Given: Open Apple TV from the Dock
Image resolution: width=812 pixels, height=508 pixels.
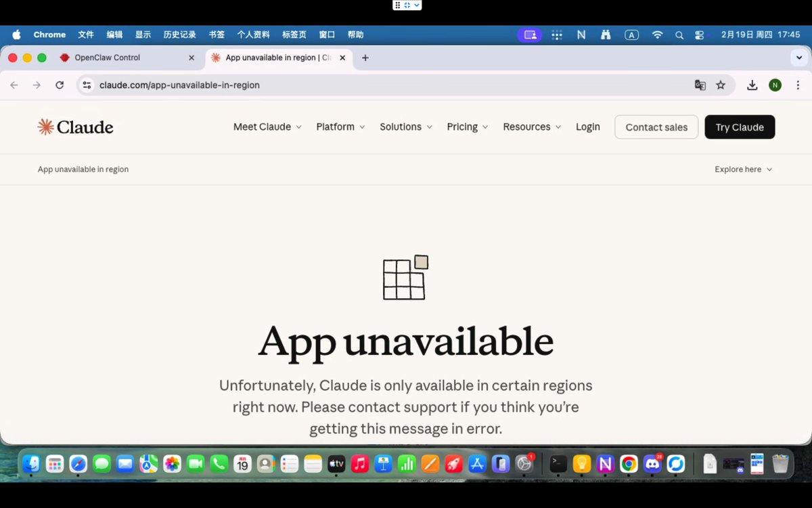Looking at the screenshot, I should click(336, 463).
